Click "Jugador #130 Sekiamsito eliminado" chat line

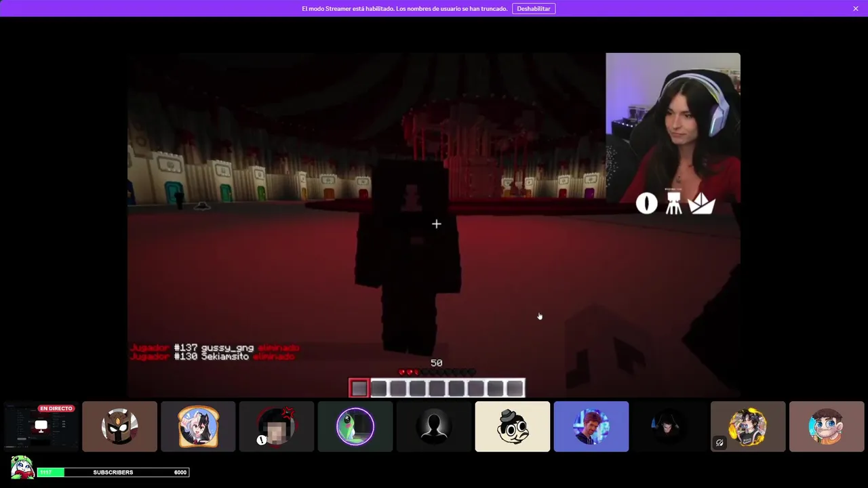212,357
